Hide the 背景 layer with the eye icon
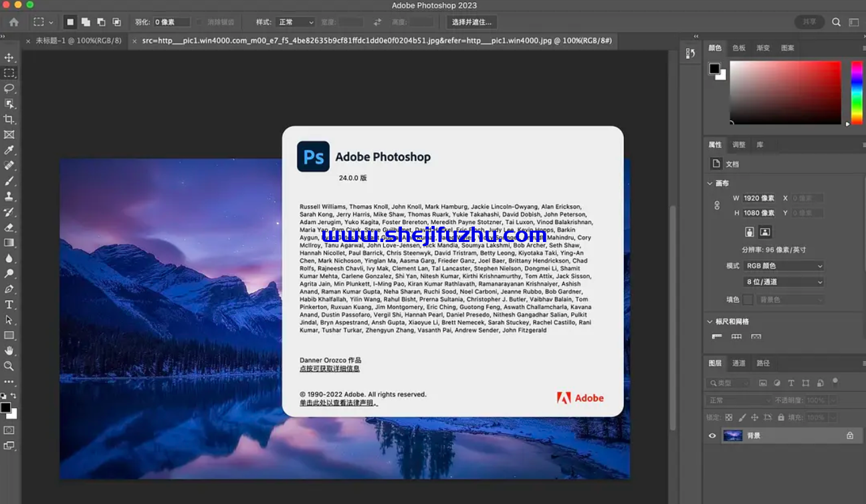This screenshot has height=504, width=866. coord(712,436)
